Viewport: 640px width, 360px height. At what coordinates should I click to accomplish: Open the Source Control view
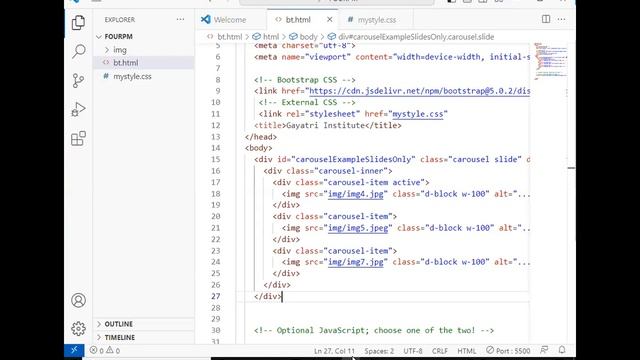[x=78, y=80]
